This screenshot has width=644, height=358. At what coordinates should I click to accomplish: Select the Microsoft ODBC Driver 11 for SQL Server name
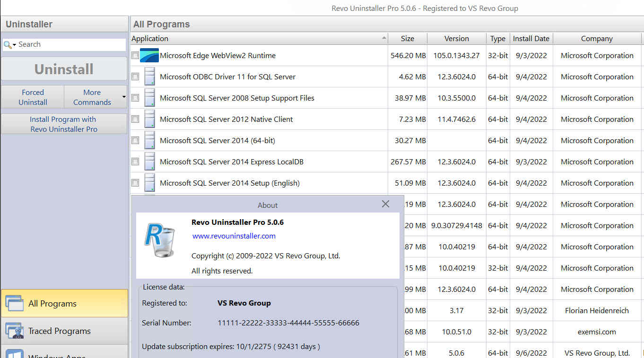[227, 77]
